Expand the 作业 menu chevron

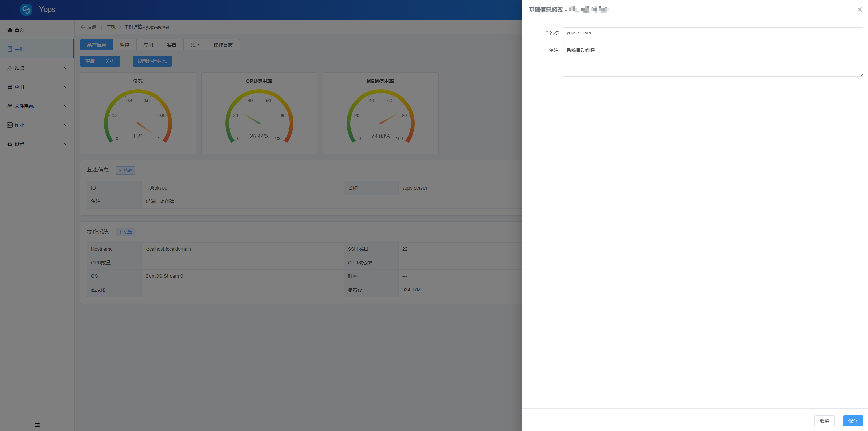(x=66, y=125)
